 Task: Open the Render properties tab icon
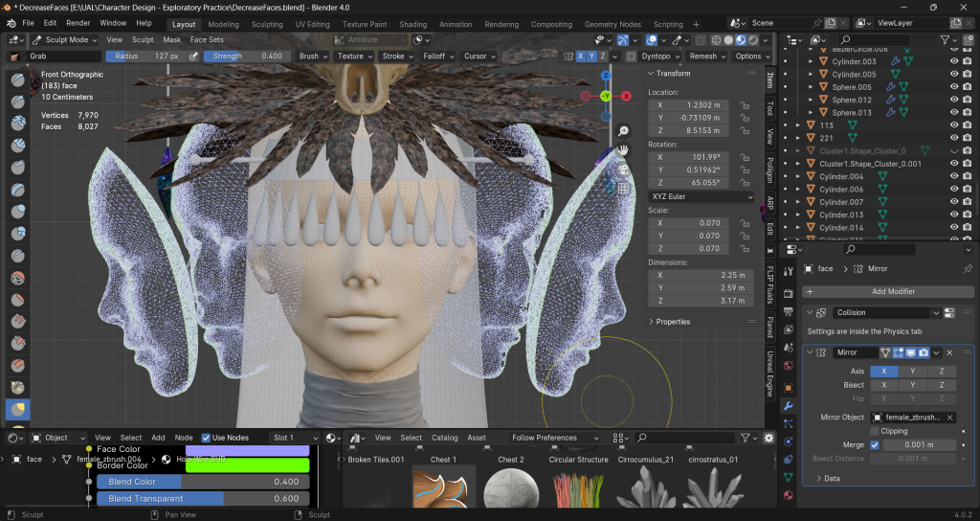[789, 293]
